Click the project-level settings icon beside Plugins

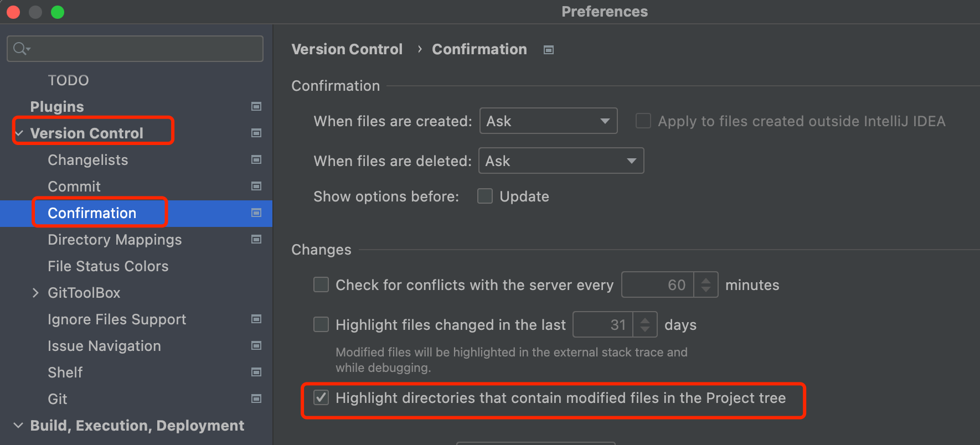tap(256, 106)
